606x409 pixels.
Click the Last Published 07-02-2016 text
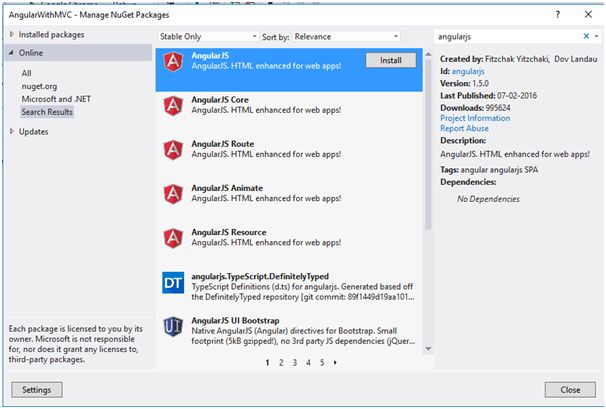489,95
